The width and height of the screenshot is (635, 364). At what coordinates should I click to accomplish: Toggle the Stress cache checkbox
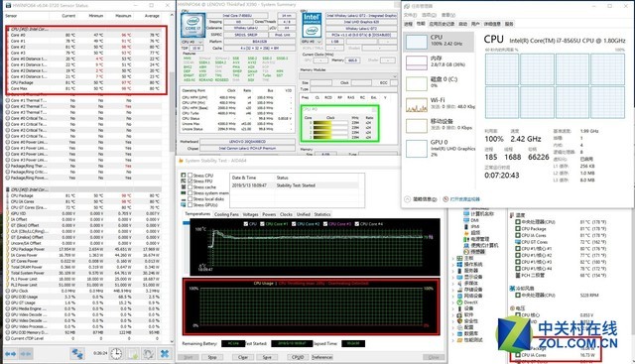click(x=190, y=187)
